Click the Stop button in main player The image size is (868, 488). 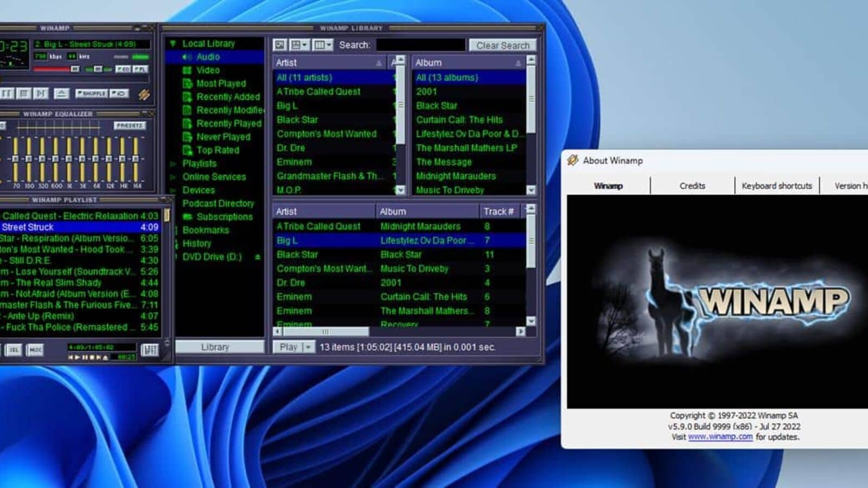[24, 94]
